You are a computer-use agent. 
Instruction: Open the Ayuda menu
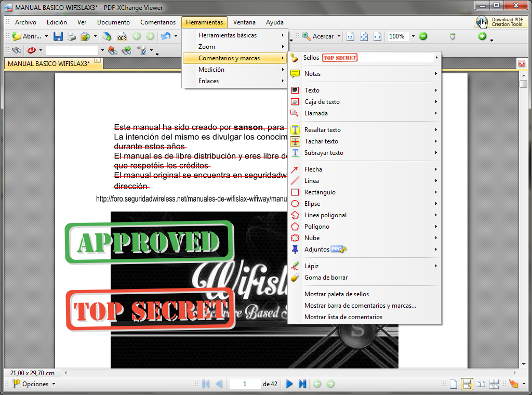point(274,22)
